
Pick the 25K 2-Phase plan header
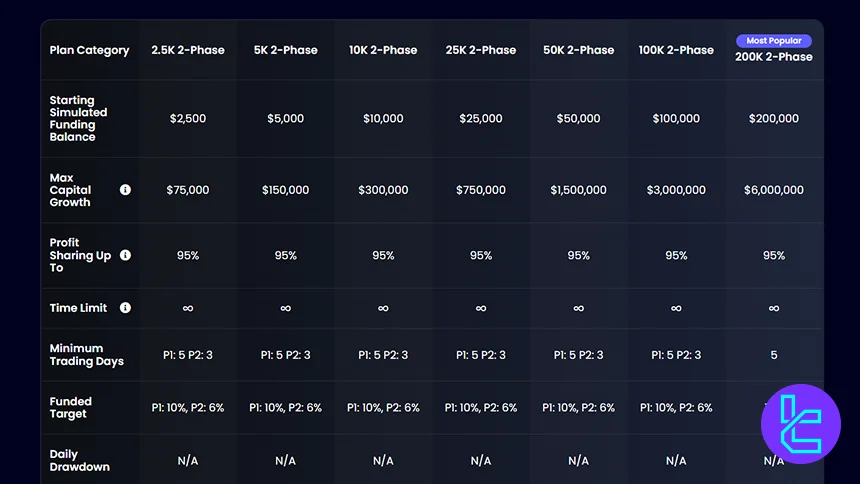pos(480,50)
